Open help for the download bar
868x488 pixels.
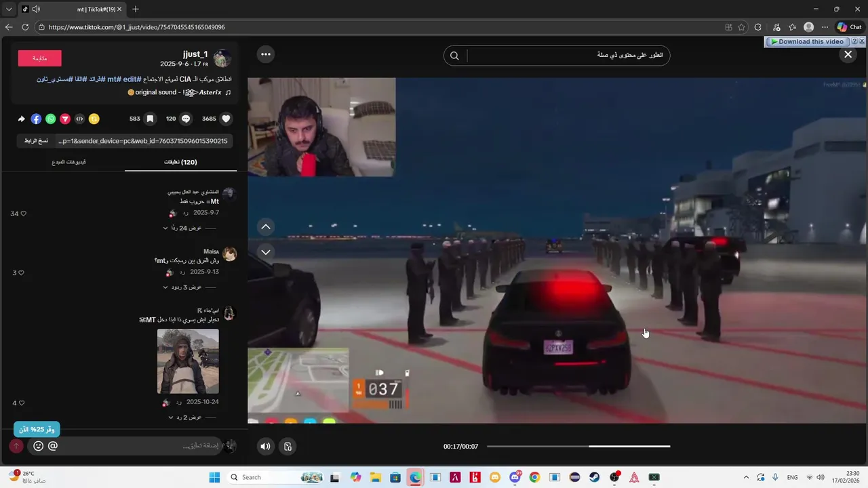pyautogui.click(x=854, y=41)
